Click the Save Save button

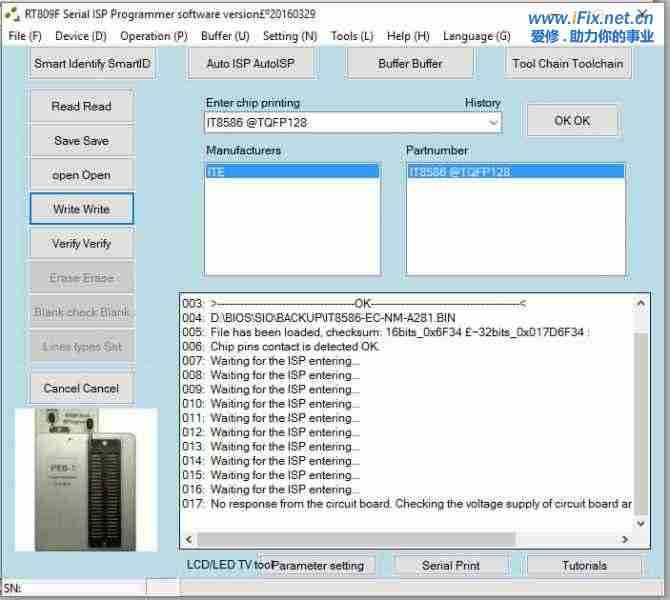(x=81, y=141)
